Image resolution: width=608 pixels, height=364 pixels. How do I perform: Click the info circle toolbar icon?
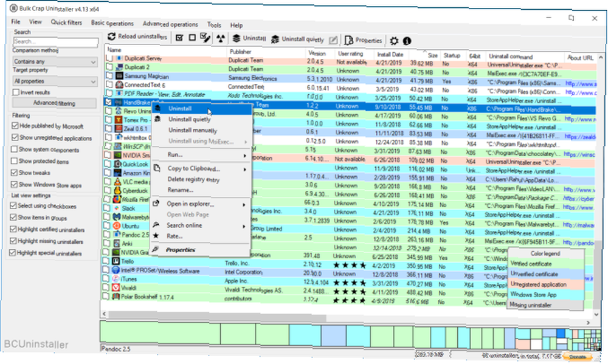407,41
